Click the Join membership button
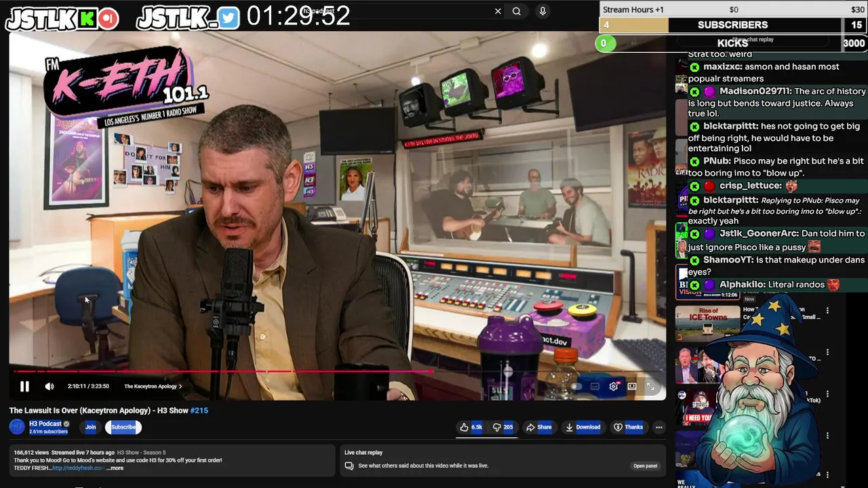 click(x=90, y=427)
